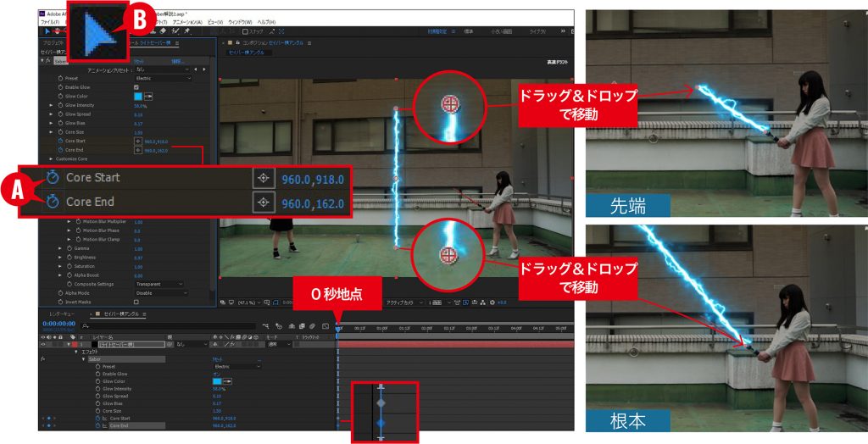Click timeline hide shy layers icon
Viewport: 868px width, 444px height.
[x=292, y=326]
